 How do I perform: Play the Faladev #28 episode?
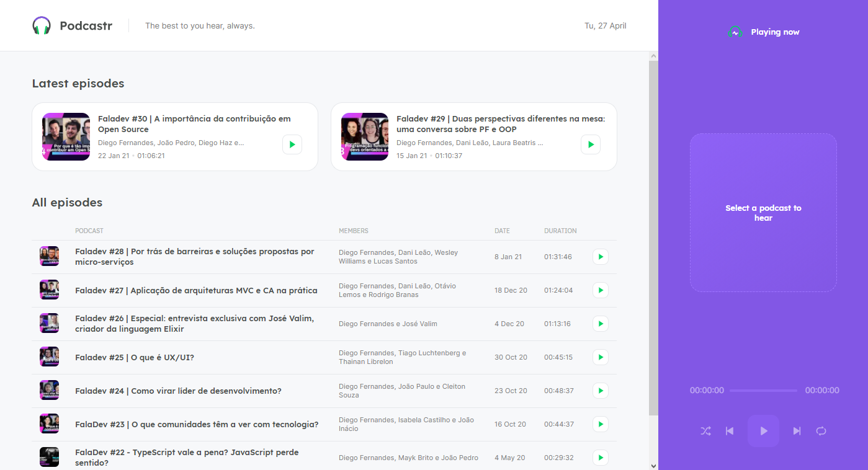(601, 257)
